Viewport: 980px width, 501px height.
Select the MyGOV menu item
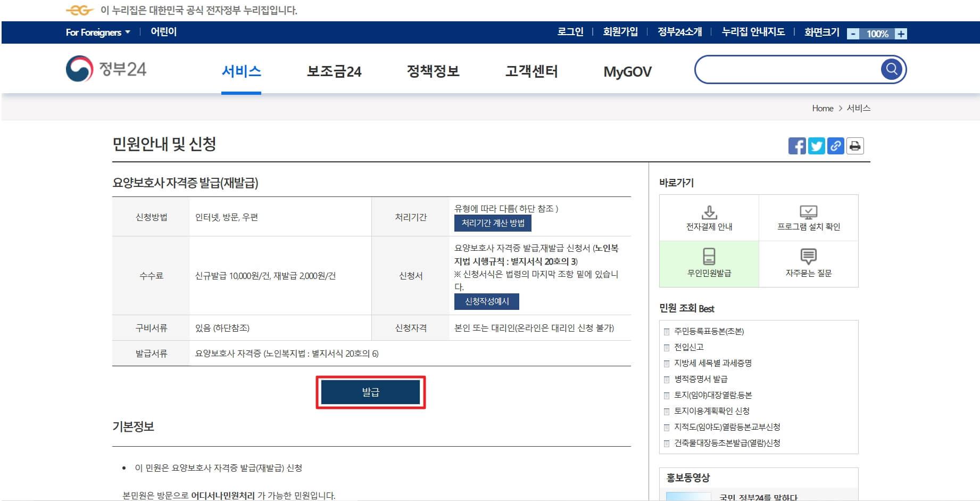point(628,71)
